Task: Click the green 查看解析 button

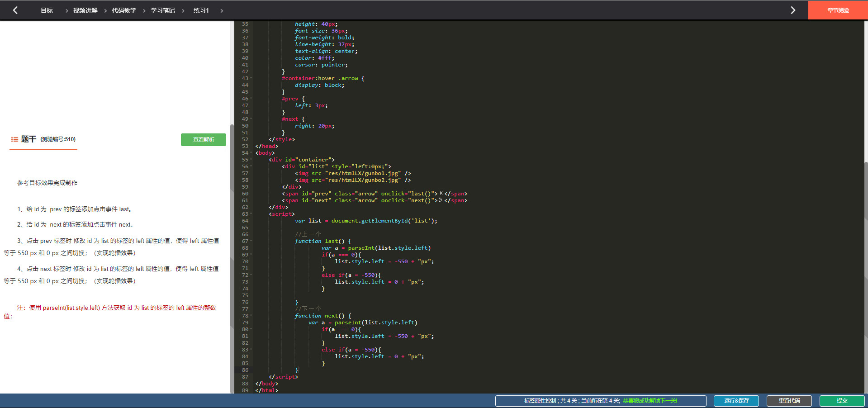Action: [x=204, y=140]
